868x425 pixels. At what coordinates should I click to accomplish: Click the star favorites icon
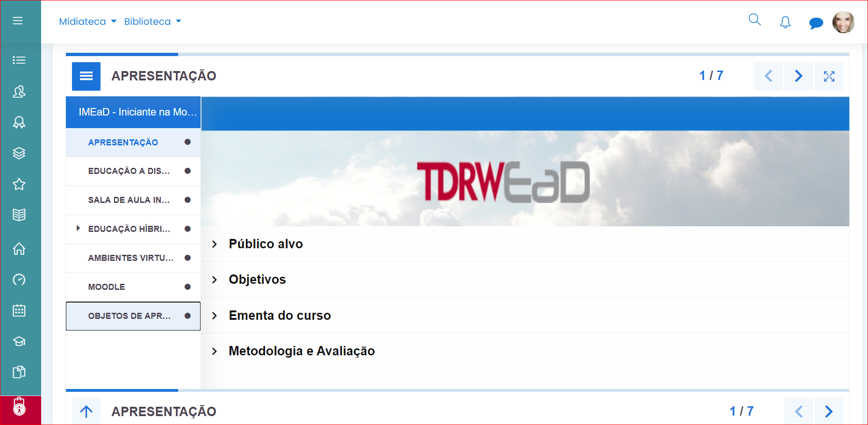pyautogui.click(x=19, y=184)
